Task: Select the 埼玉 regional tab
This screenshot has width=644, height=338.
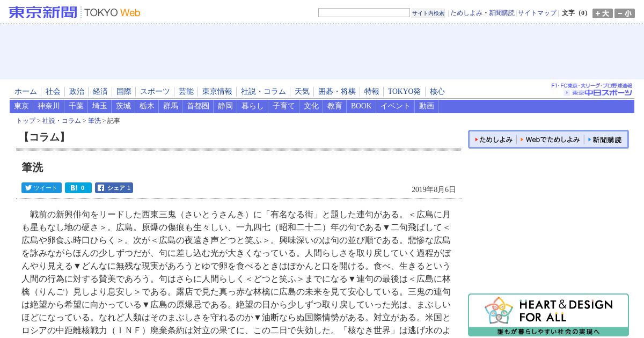Action: tap(100, 106)
